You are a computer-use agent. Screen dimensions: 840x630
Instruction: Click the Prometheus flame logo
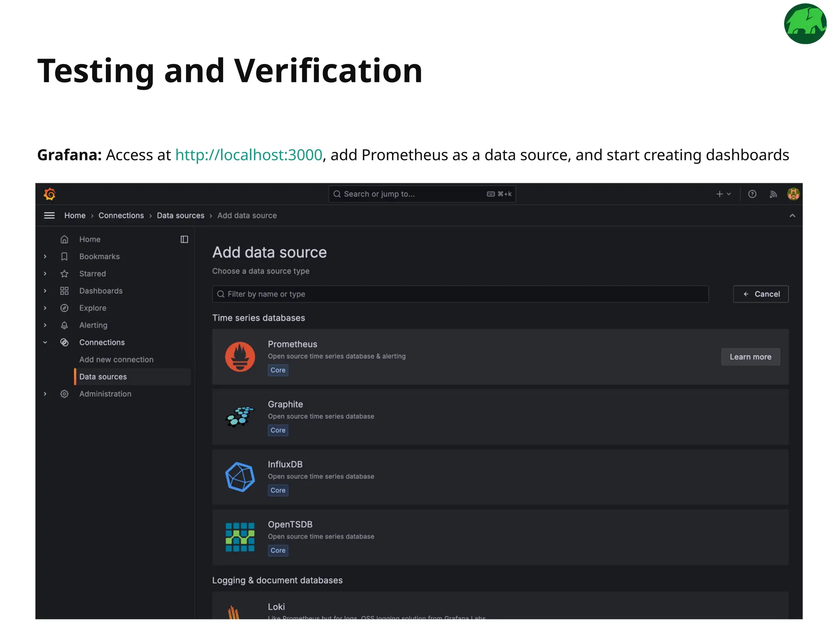(x=240, y=357)
